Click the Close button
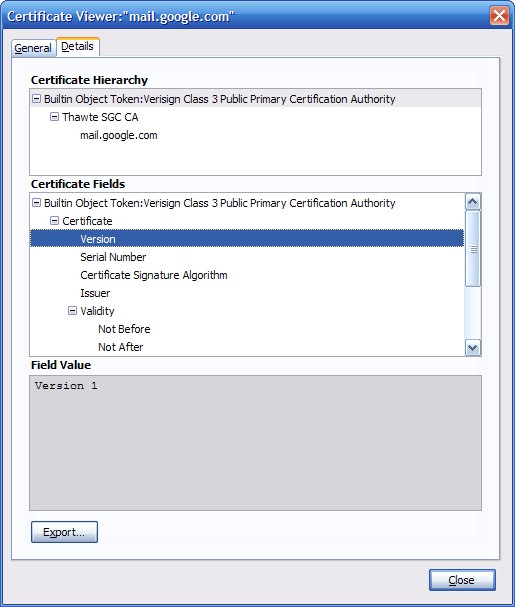515x607 pixels. click(x=462, y=580)
